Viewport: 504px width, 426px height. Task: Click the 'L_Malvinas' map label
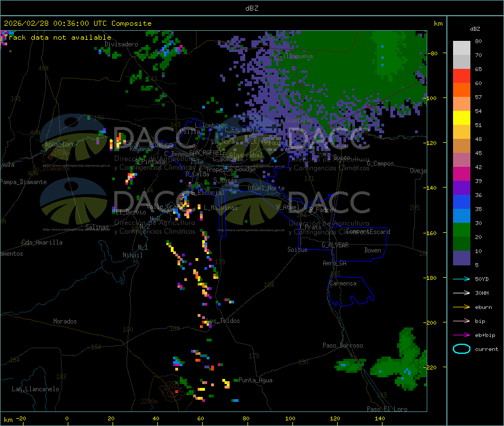pos(221,208)
